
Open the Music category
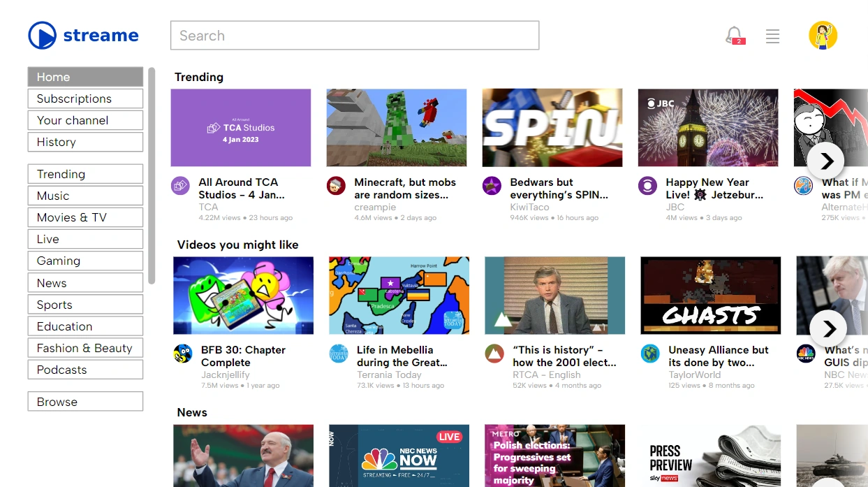coord(85,196)
